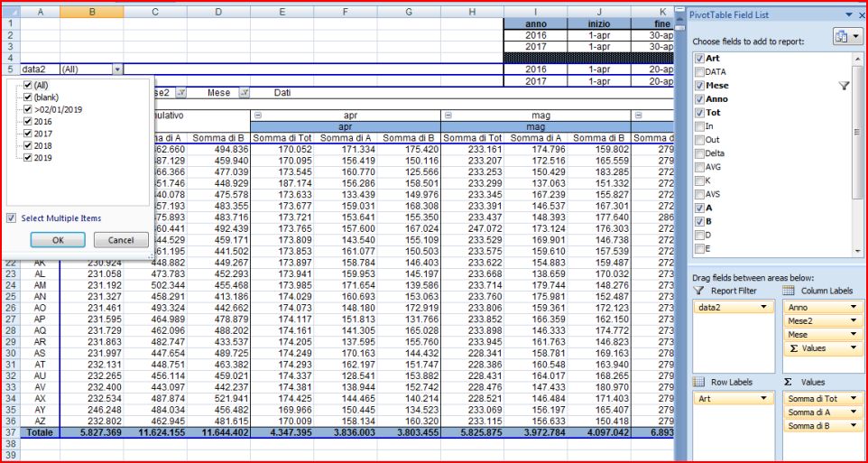Check the Out field
This screenshot has height=463, width=868.
point(699,140)
